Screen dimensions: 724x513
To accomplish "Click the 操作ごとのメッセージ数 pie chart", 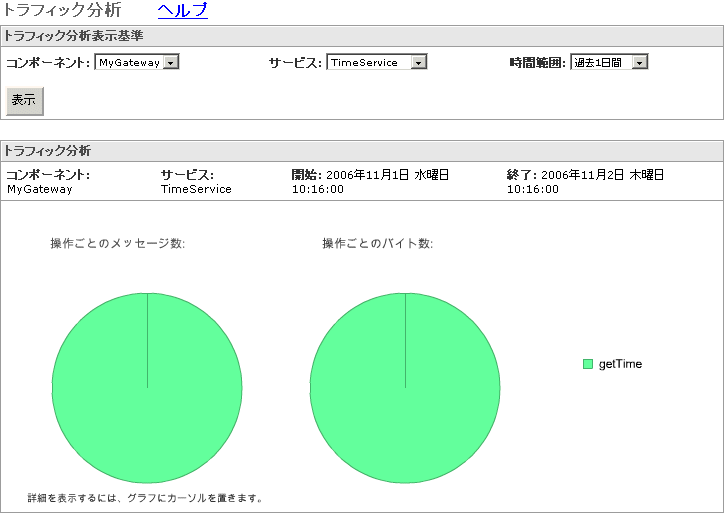I will [147, 388].
